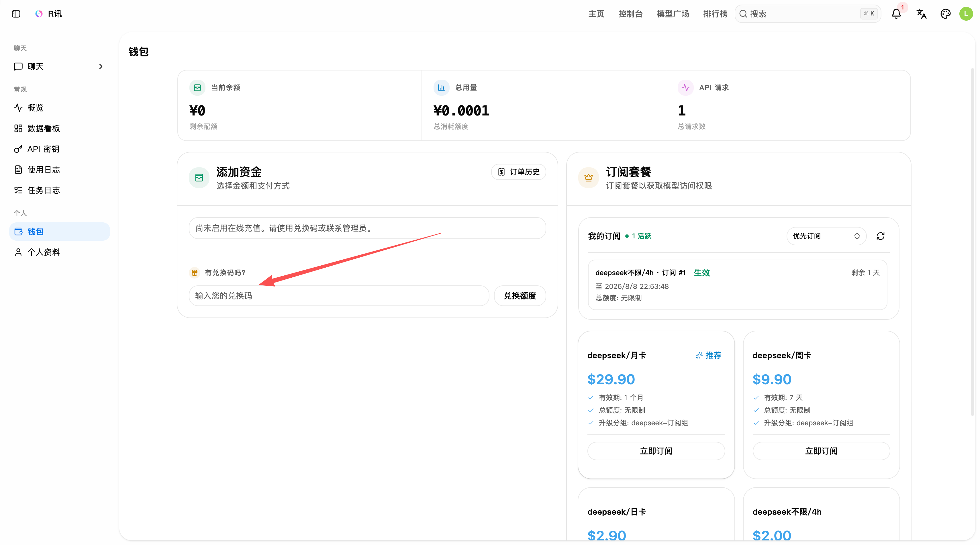Refresh my subscriptions list
This screenshot has height=545, width=980.
880,236
